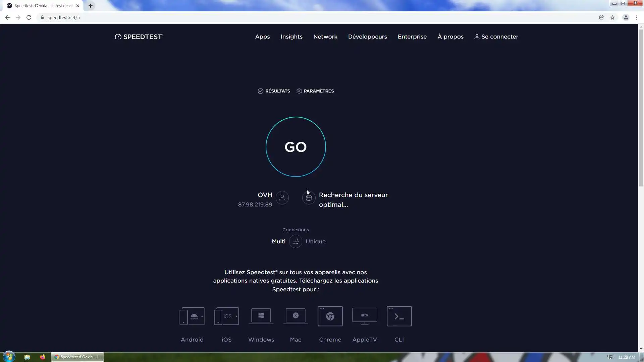The height and width of the screenshot is (362, 644).
Task: Open the RÉSULTATS tab
Action: point(274,91)
